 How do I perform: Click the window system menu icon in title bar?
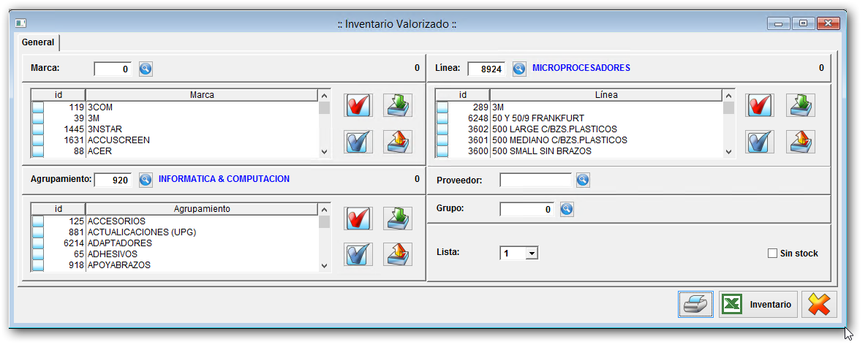tap(21, 24)
